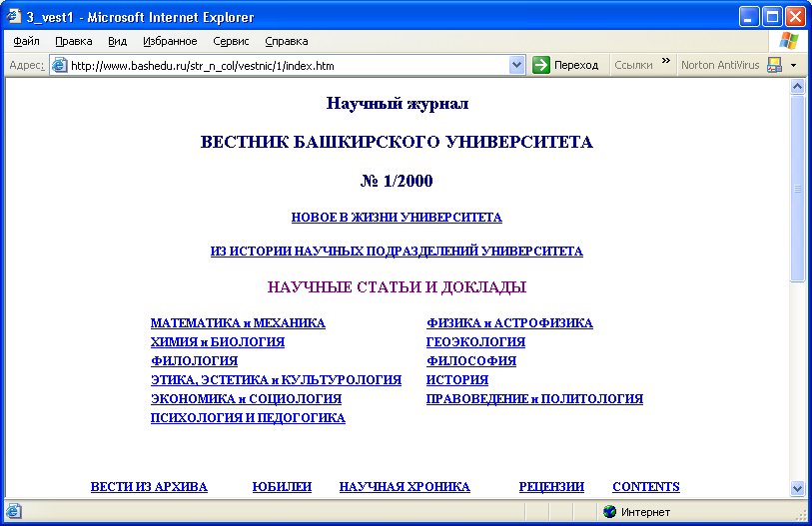Click the page icon in the address bar
Screen dimensions: 812x526
point(60,65)
